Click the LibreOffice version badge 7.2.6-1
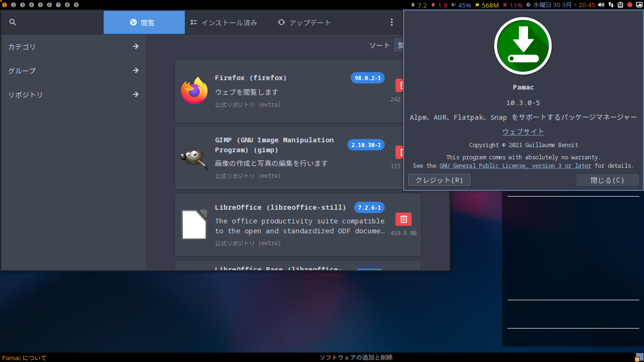The image size is (644, 362). tap(369, 207)
